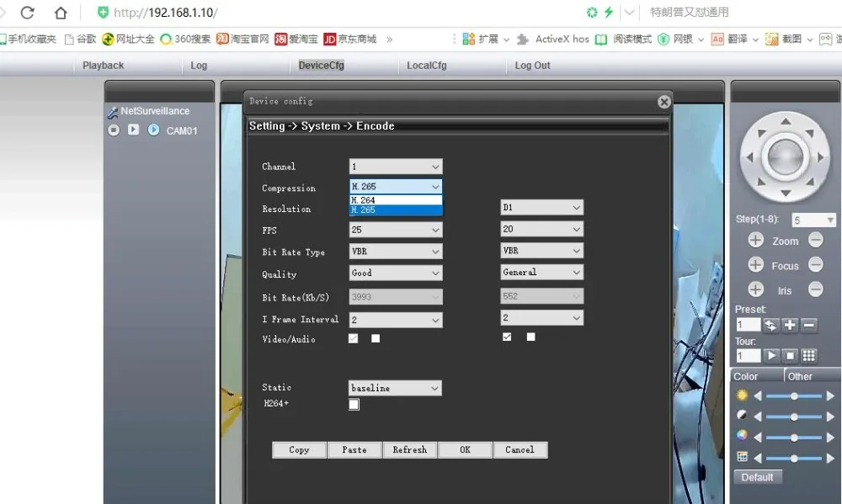842x504 pixels.
Task: Collapse the Compression dropdown showing H.265
Action: point(395,186)
